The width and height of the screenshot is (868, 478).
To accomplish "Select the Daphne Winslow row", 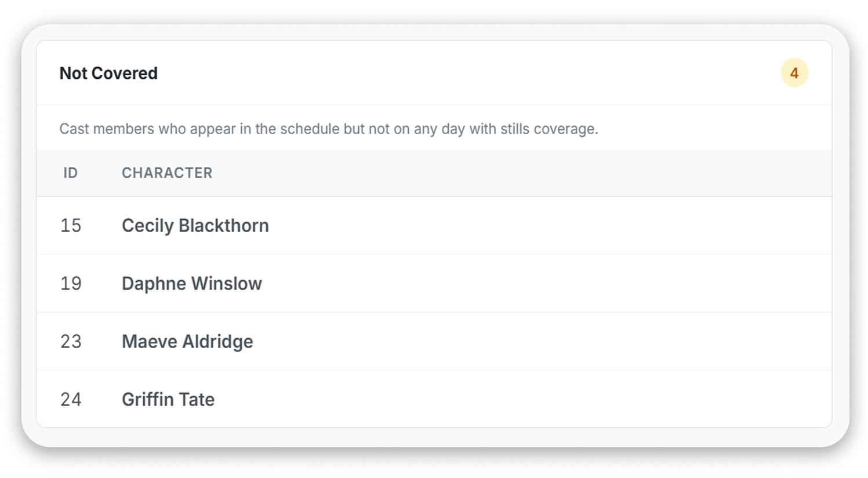I will (434, 284).
